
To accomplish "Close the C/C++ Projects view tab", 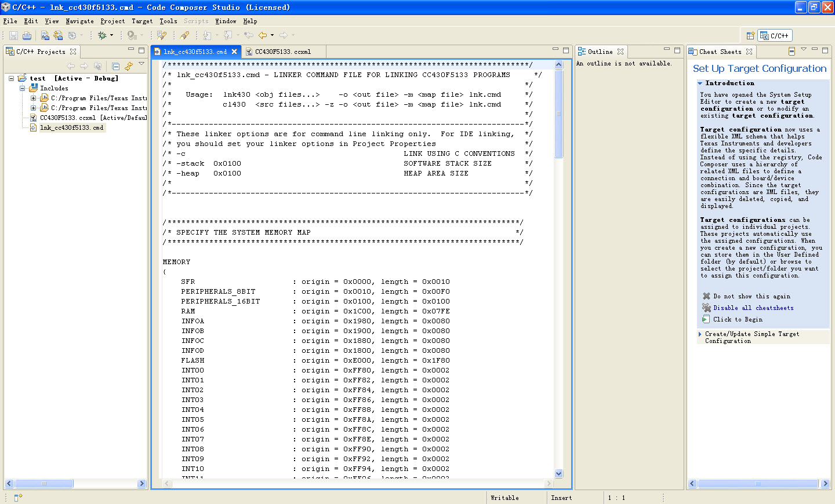I will 73,52.
